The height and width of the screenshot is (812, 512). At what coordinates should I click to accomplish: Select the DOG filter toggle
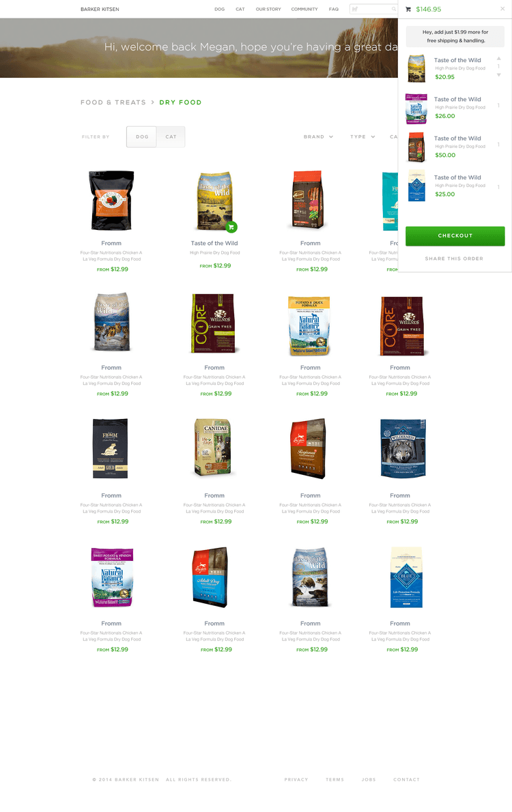[141, 136]
